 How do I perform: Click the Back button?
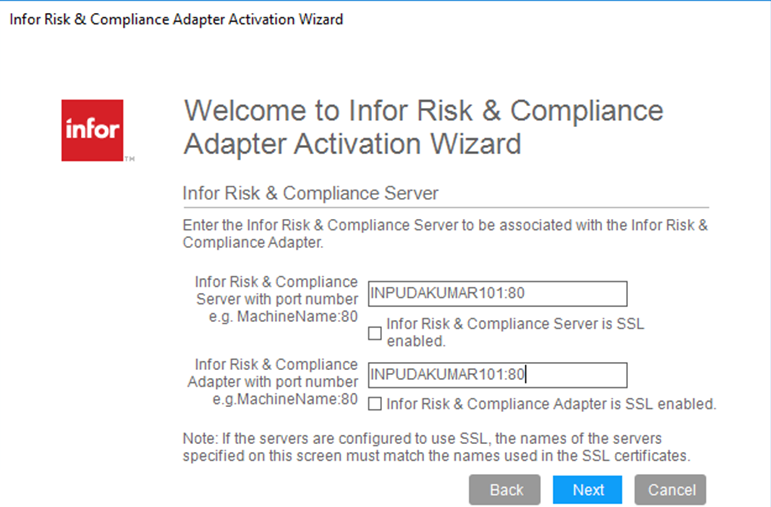506,490
